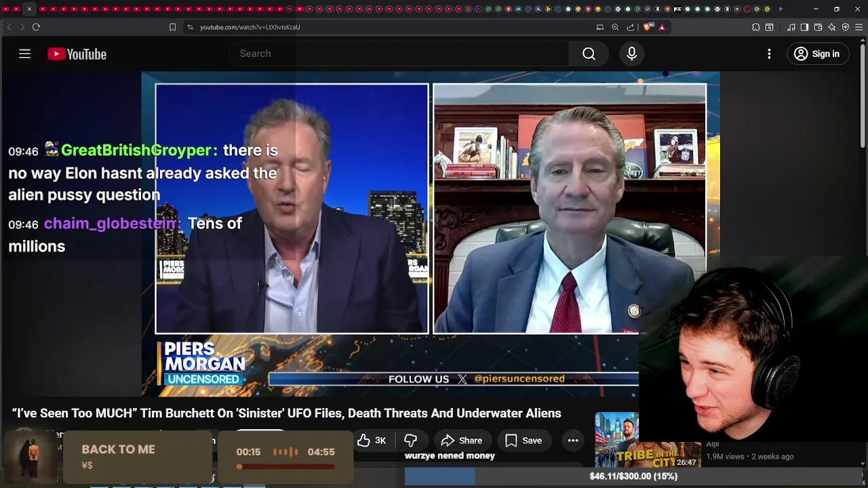Open the browser main hamburger menu
The height and width of the screenshot is (488, 868).
859,27
